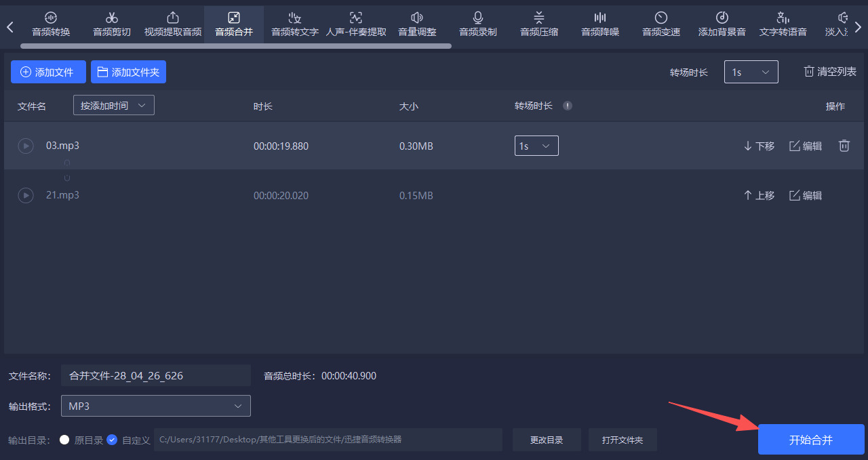Delete 03.mp3 with trash icon
Image resolution: width=868 pixels, height=460 pixels.
pyautogui.click(x=844, y=146)
